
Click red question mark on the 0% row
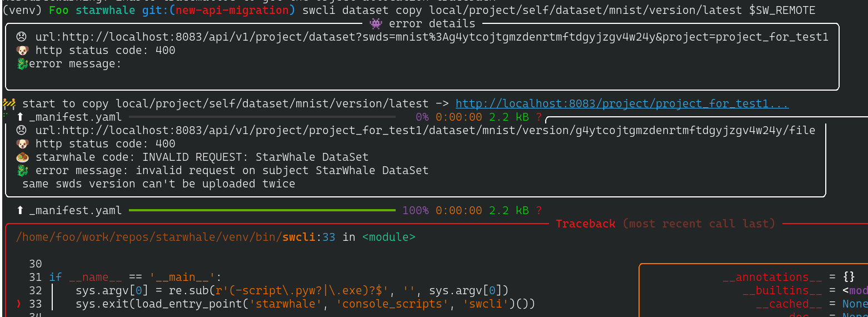pyautogui.click(x=538, y=117)
